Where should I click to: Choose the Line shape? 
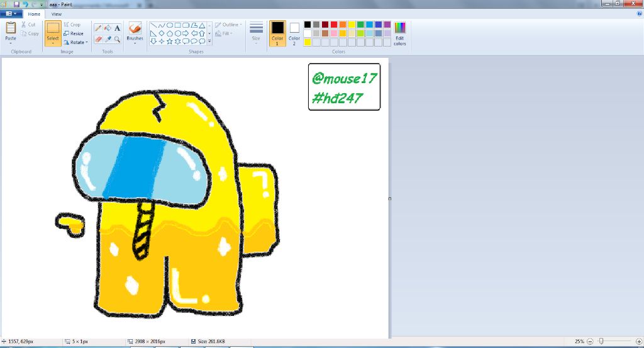pos(153,25)
